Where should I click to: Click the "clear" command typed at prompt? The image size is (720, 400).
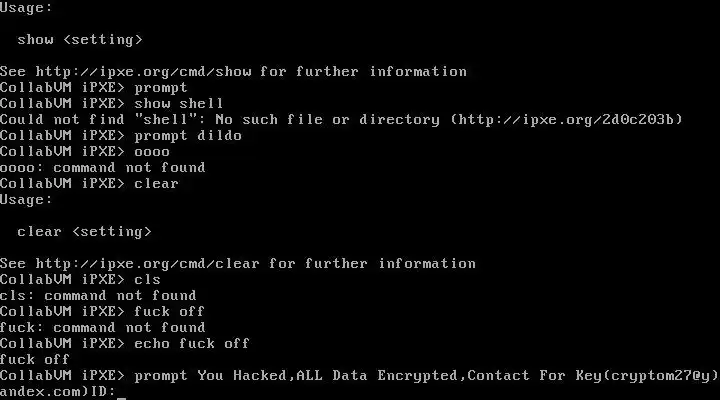156,184
